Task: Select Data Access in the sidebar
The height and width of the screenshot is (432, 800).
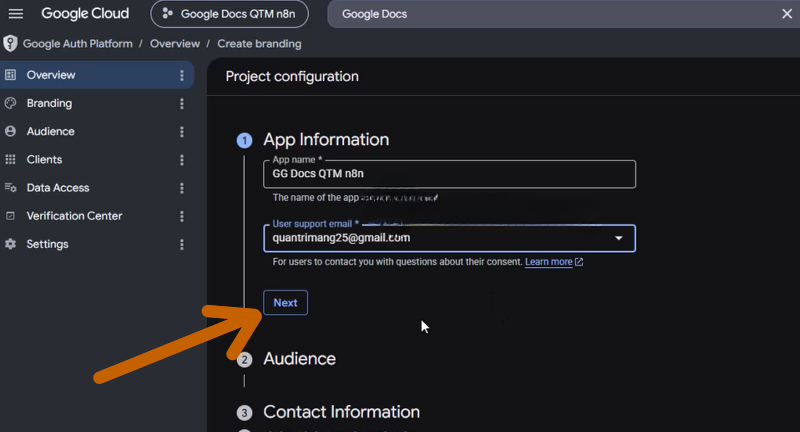Action: tap(97, 188)
